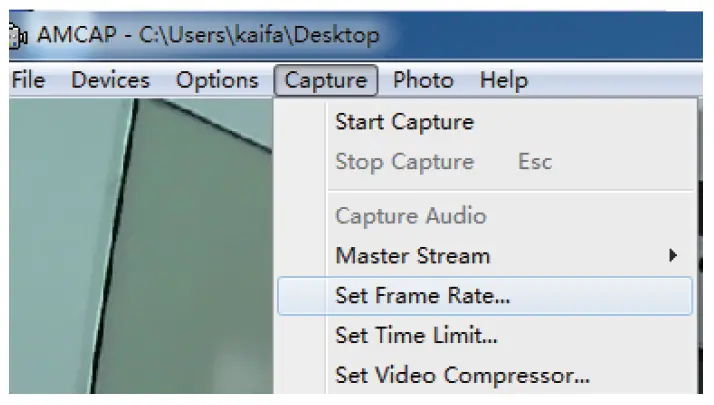Open the Photo menu
Screen dimensions: 714x405
[423, 81]
